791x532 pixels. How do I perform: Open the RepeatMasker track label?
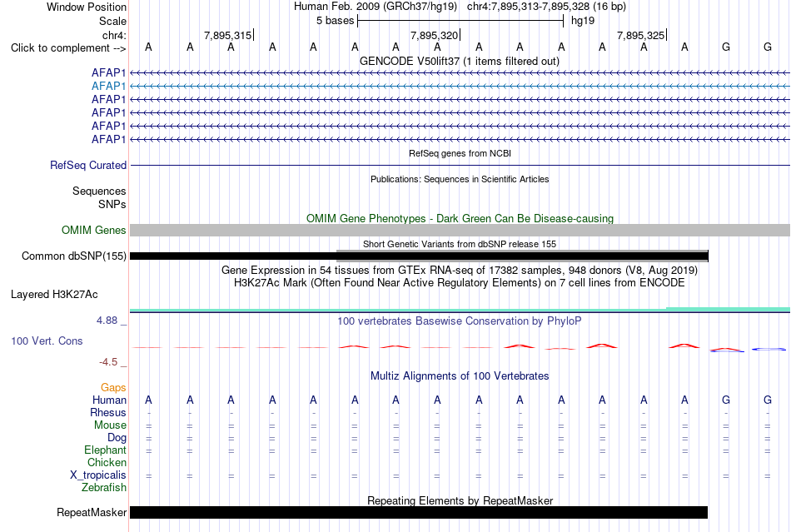coord(92,513)
